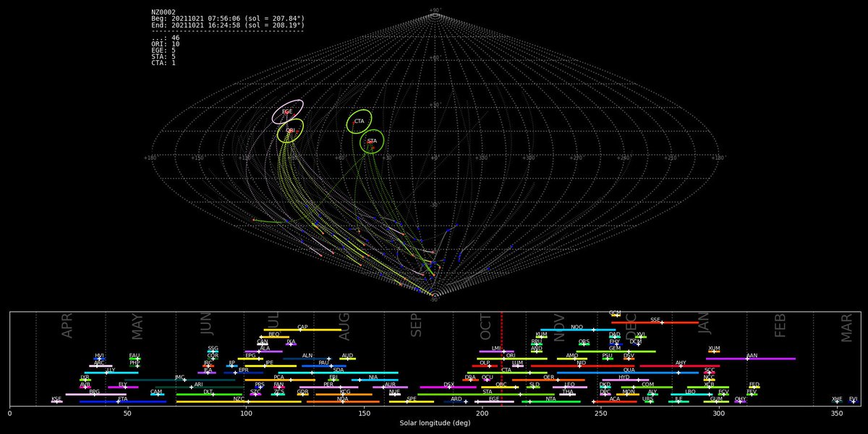868x434 pixels.
Task: Click the XHE shower label in the timeline
Action: point(837,399)
